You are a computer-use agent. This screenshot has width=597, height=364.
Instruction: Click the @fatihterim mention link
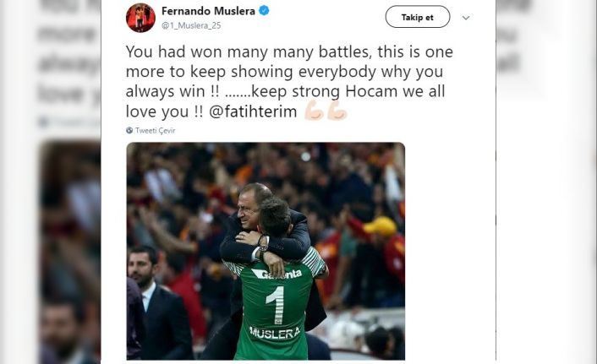253,111
